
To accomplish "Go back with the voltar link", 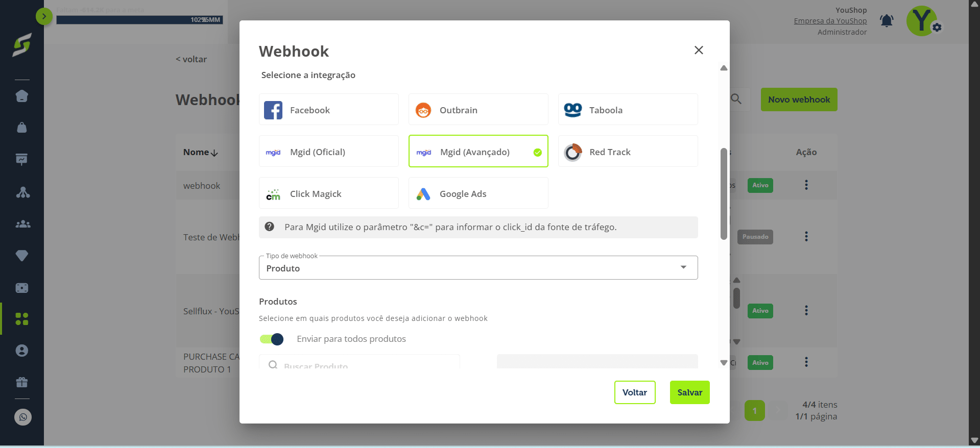I will point(192,59).
